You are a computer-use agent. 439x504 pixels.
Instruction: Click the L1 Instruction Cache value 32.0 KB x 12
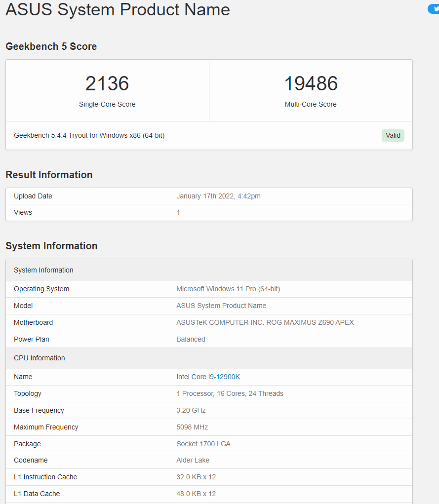click(196, 477)
